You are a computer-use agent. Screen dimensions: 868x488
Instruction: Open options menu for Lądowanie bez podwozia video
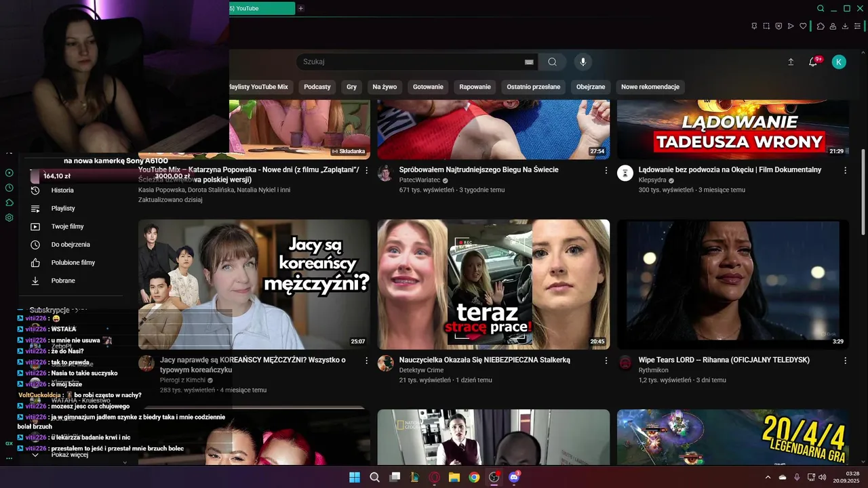(x=845, y=171)
